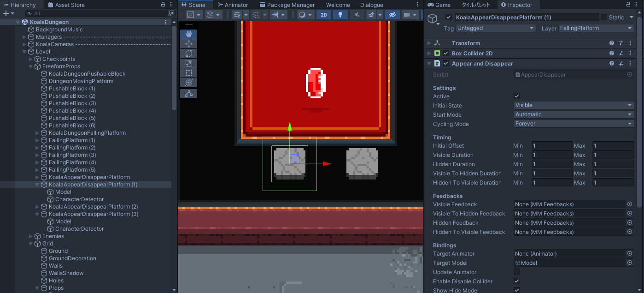The height and width of the screenshot is (293, 644).
Task: Open the Layer dropdown showing FallingPlatform
Action: (596, 28)
